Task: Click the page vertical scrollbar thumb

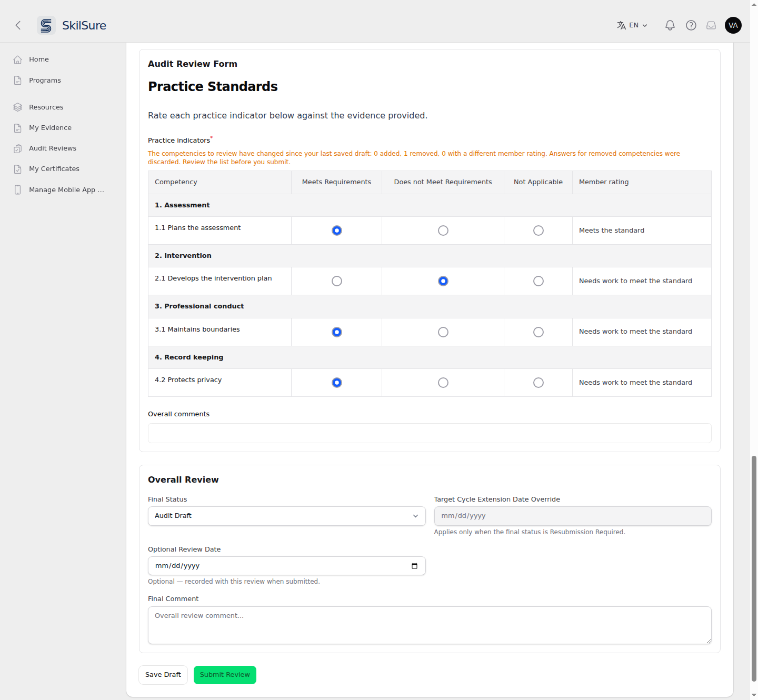Action: click(x=754, y=568)
